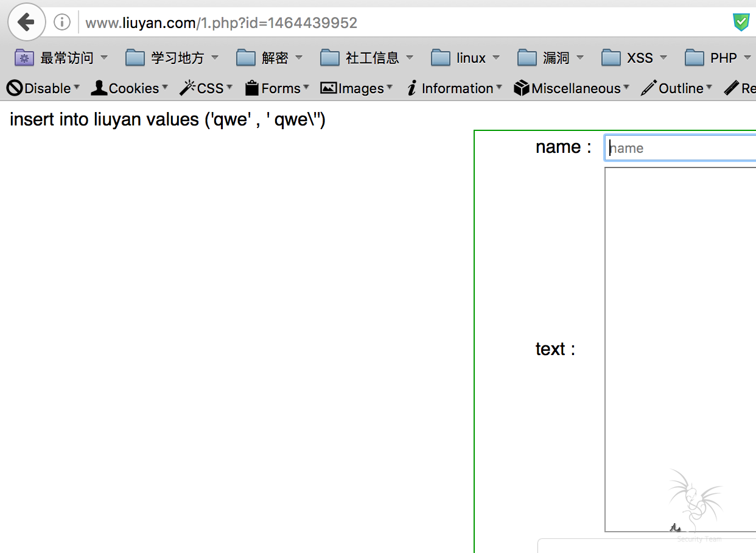Open the Forms clipboard icon menu

pyautogui.click(x=276, y=88)
